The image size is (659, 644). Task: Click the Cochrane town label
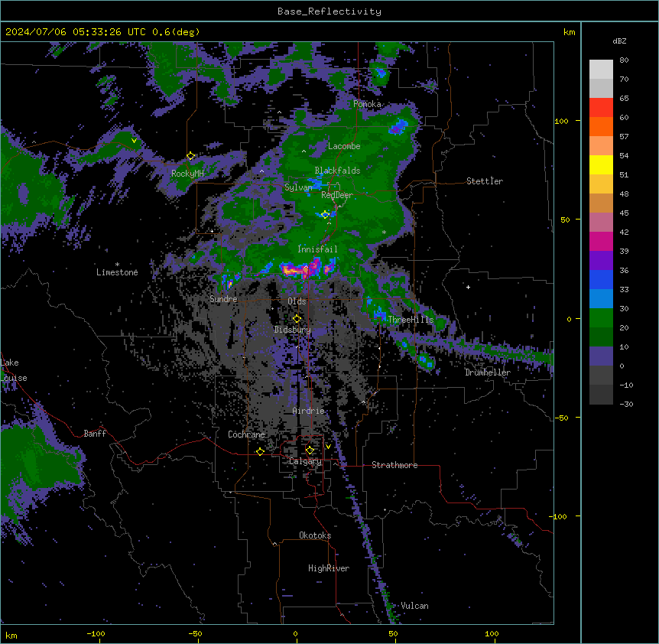[x=246, y=434]
